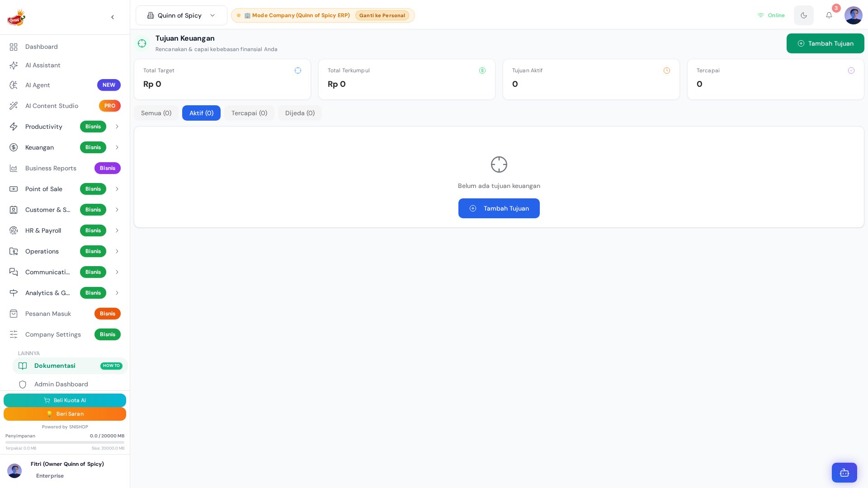Click the Dashboard grid icon
The width and height of the screenshot is (868, 488).
[x=14, y=47]
